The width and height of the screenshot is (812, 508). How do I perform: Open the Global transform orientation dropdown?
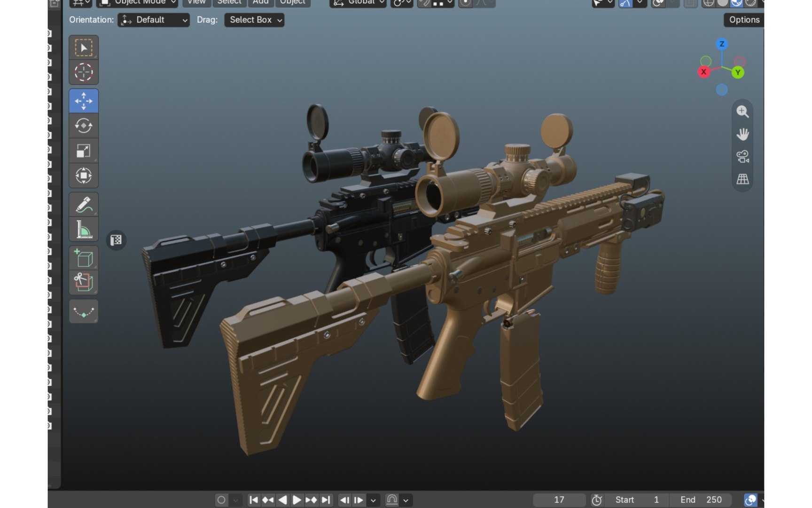click(358, 3)
